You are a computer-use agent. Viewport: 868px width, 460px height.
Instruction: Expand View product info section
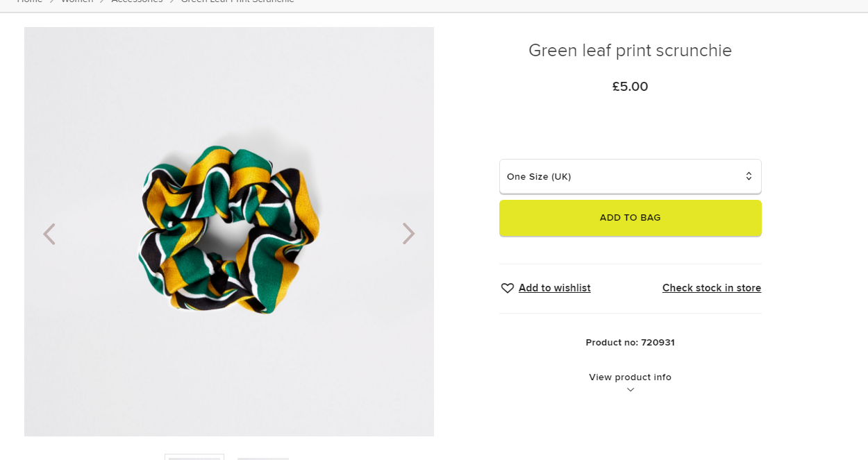pyautogui.click(x=630, y=377)
